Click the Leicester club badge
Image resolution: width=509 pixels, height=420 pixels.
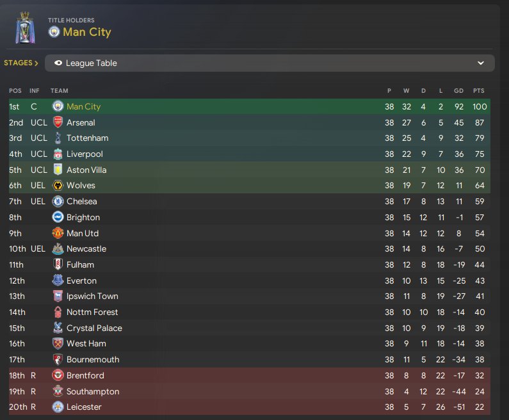pos(58,407)
